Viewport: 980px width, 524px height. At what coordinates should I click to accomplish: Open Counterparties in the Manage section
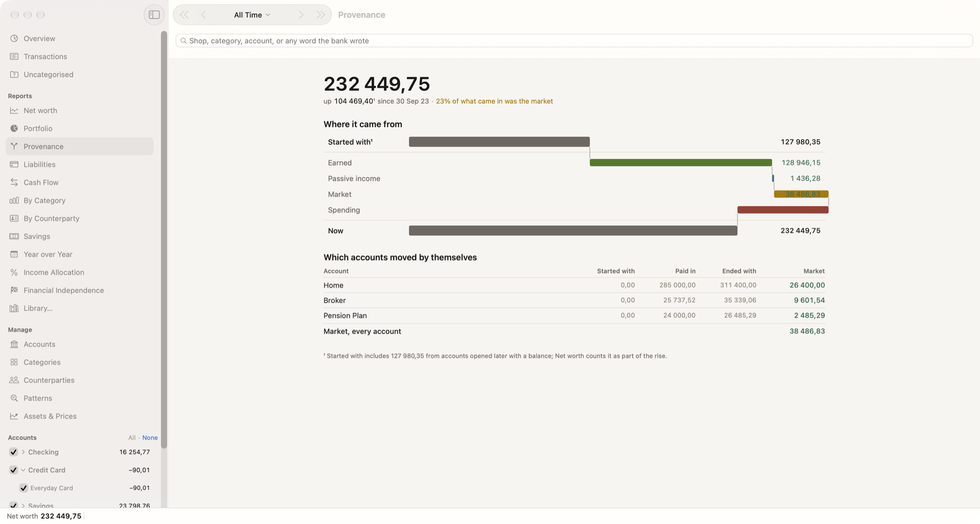[x=80, y=380]
